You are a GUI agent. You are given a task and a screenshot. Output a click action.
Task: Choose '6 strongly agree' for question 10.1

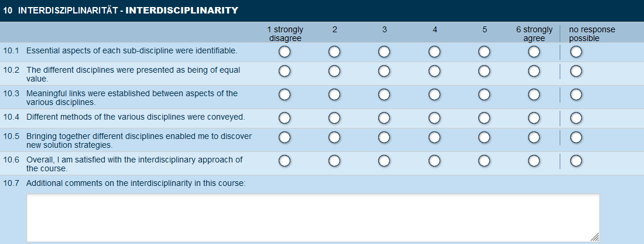(534, 52)
